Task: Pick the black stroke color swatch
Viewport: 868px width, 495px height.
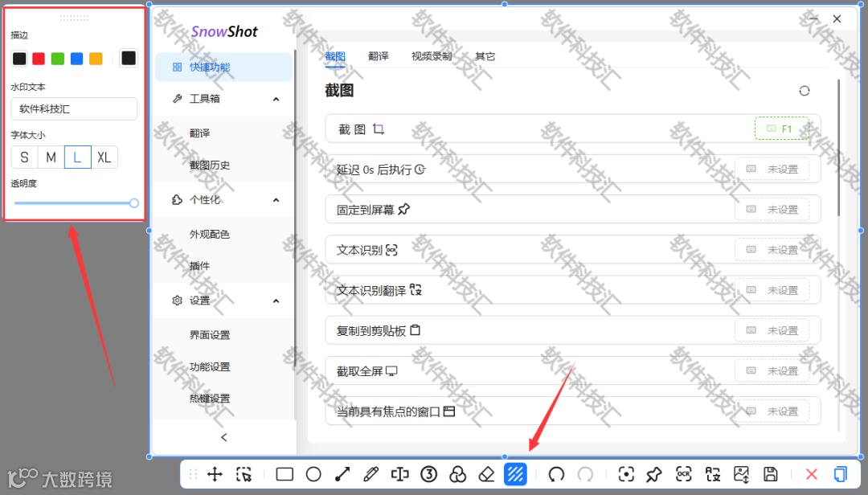Action: [19, 59]
